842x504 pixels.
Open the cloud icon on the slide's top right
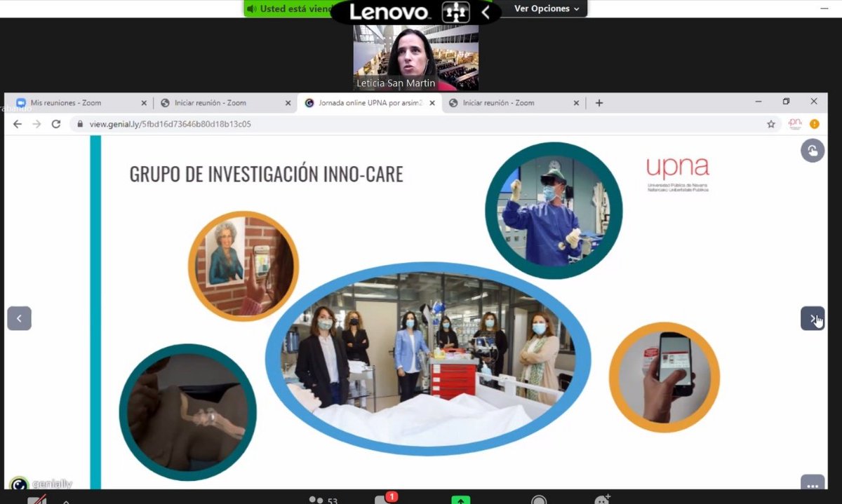pos(812,150)
